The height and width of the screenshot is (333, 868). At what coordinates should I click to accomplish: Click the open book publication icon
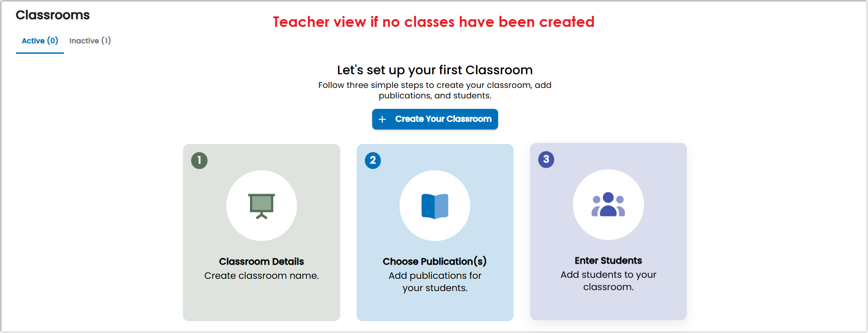435,206
